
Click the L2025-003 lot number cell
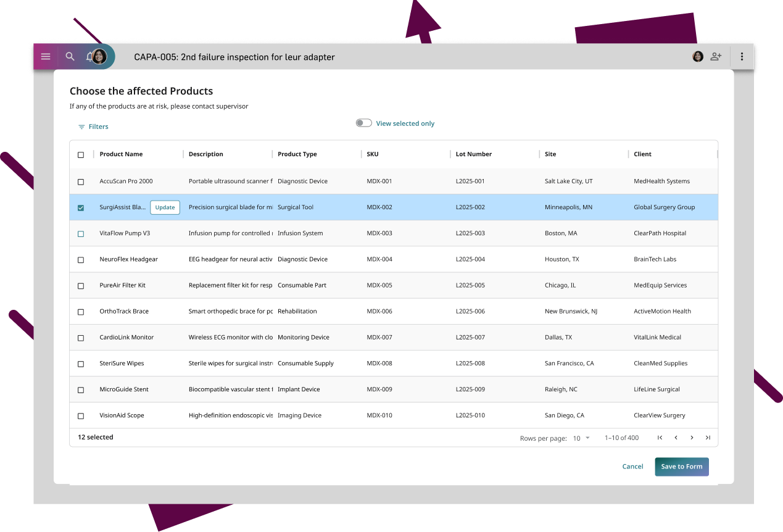(470, 233)
